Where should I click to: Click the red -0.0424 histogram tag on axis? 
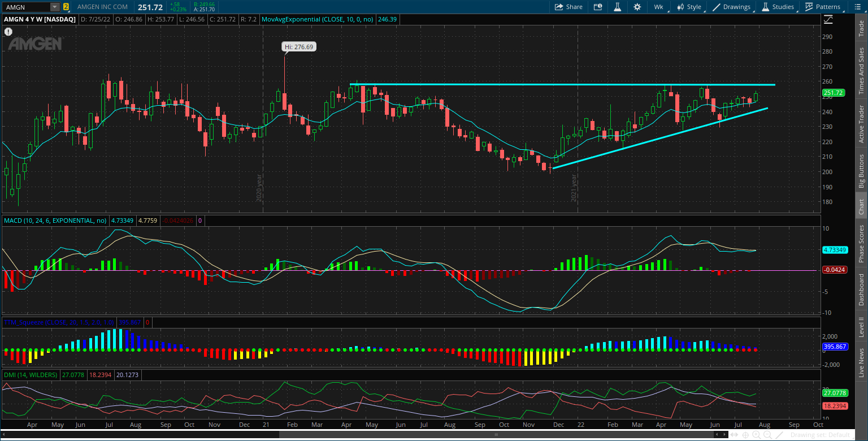click(x=834, y=270)
